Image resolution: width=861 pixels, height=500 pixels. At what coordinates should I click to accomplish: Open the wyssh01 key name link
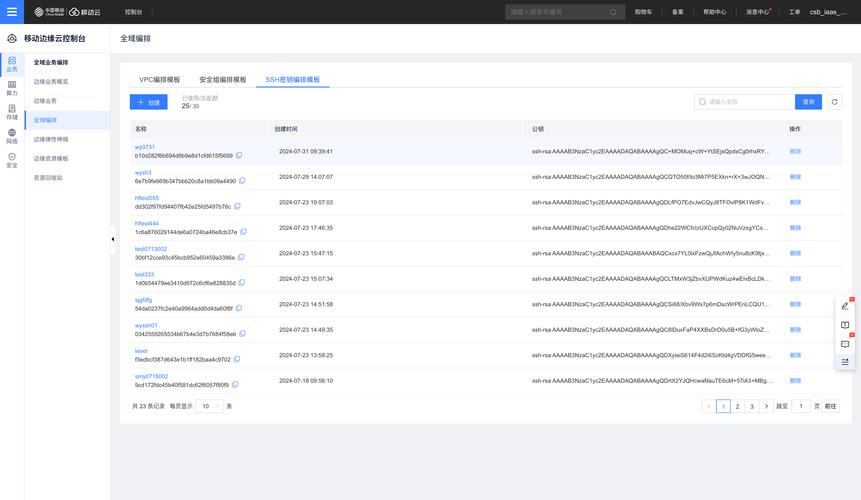[x=146, y=325]
